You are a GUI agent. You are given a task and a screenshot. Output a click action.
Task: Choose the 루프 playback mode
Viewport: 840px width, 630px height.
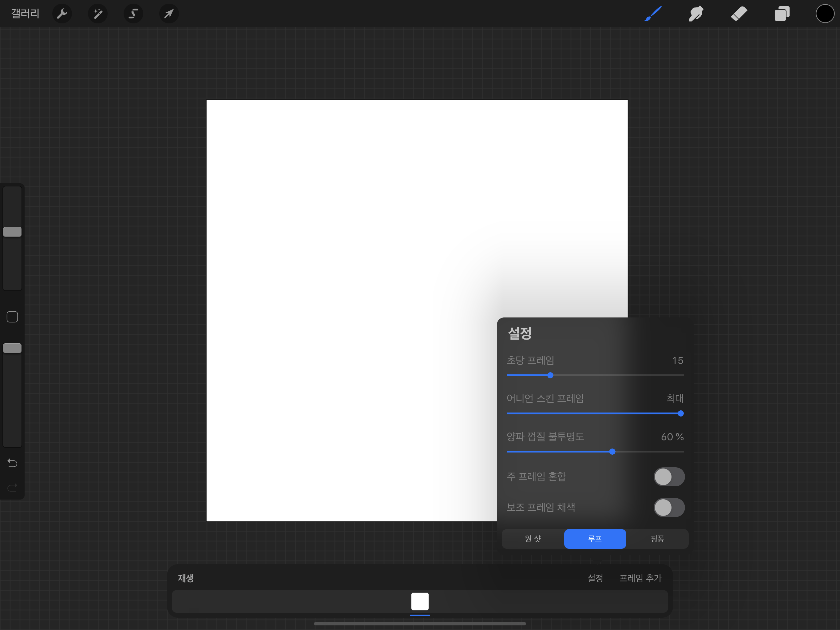tap(595, 539)
